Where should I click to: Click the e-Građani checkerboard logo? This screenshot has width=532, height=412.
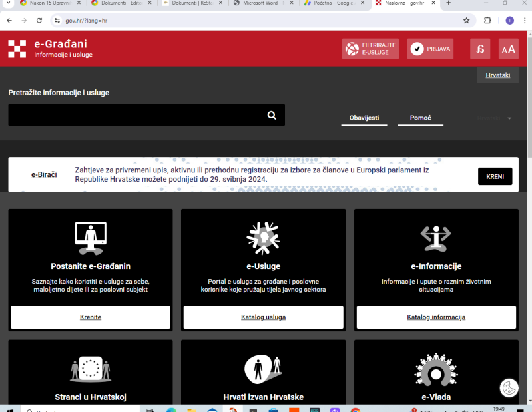tap(17, 49)
